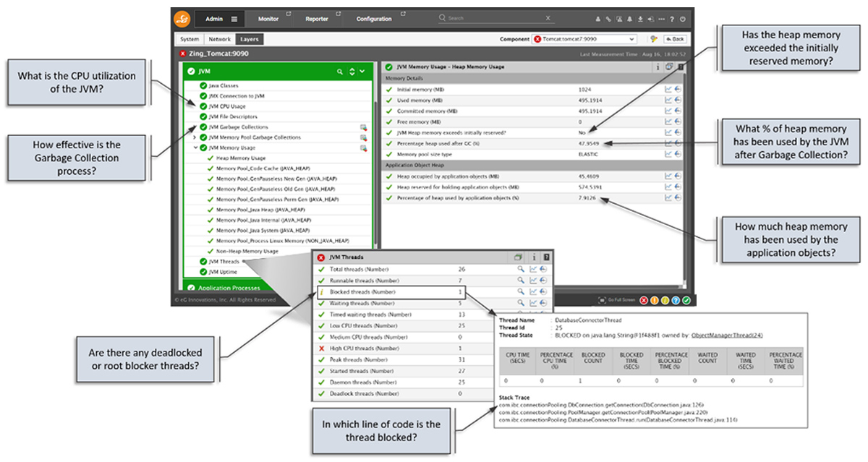Open the Configuration menu

[x=374, y=19]
